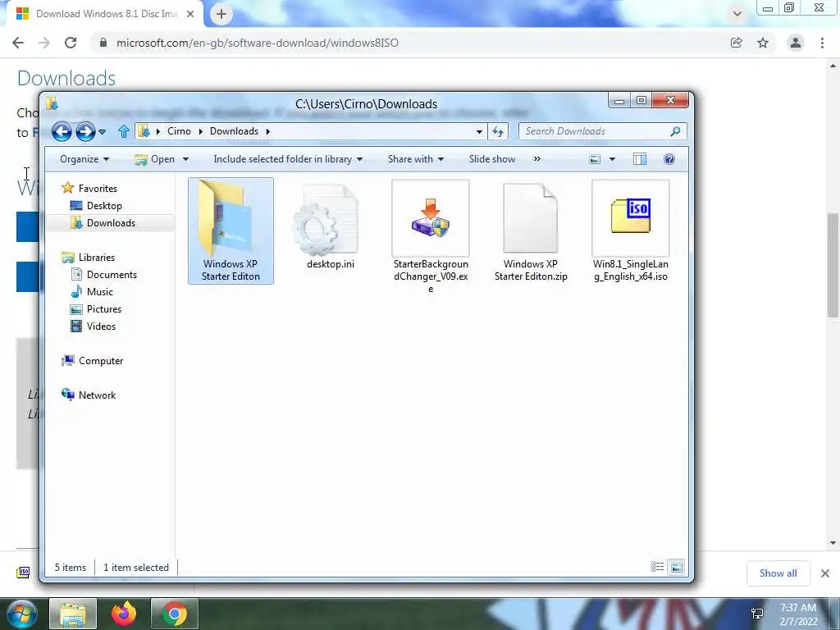The image size is (840, 630).
Task: Show more toolbar commands chevron
Action: pyautogui.click(x=536, y=159)
